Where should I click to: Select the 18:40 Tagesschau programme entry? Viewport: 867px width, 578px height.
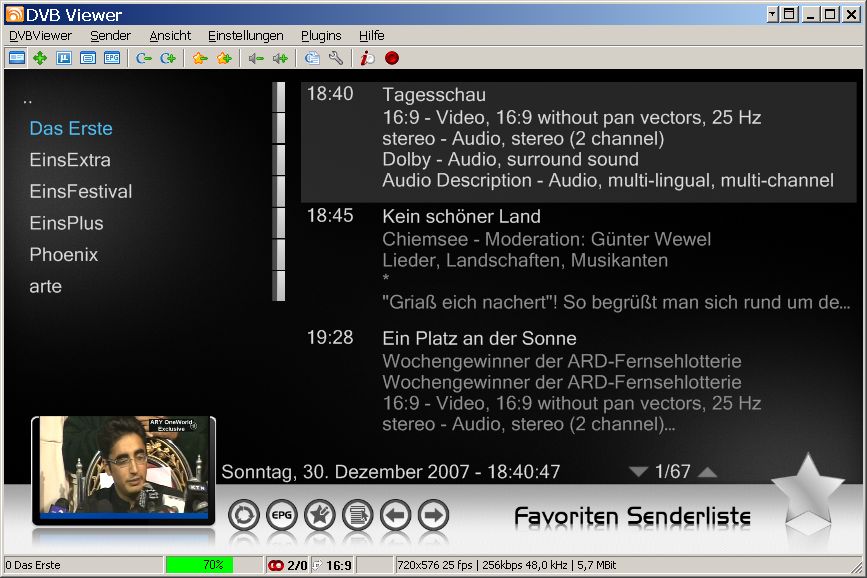(578, 142)
